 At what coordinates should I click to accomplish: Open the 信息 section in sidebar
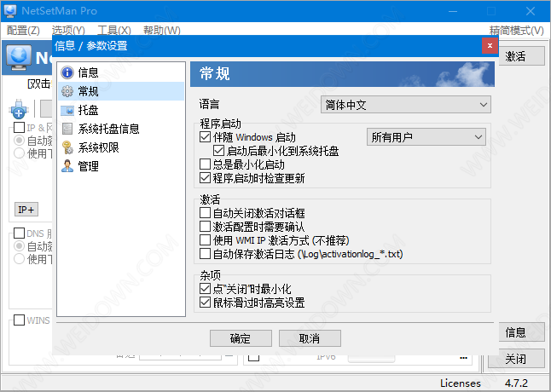click(x=121, y=72)
